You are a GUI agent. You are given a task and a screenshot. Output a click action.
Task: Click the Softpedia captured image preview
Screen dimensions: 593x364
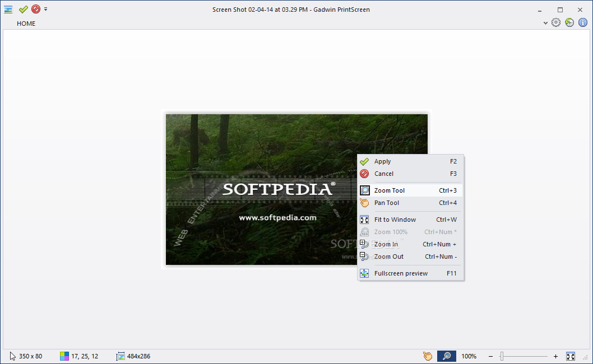tap(297, 189)
